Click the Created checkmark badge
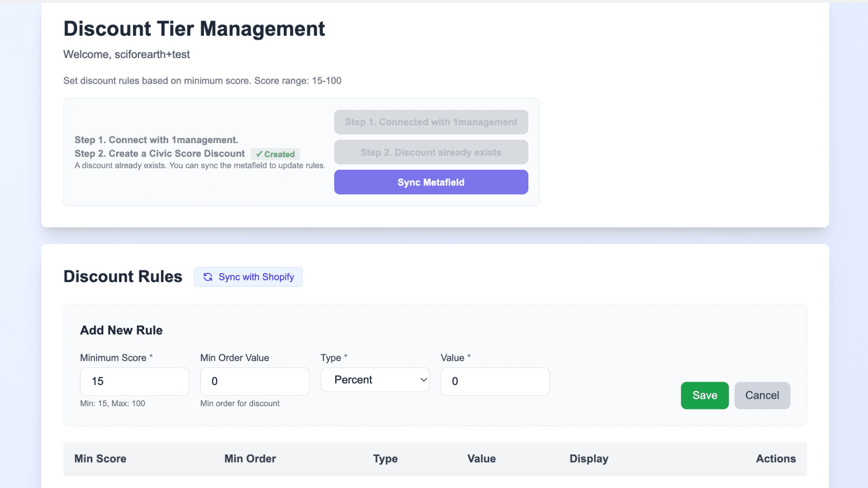 [276, 155]
